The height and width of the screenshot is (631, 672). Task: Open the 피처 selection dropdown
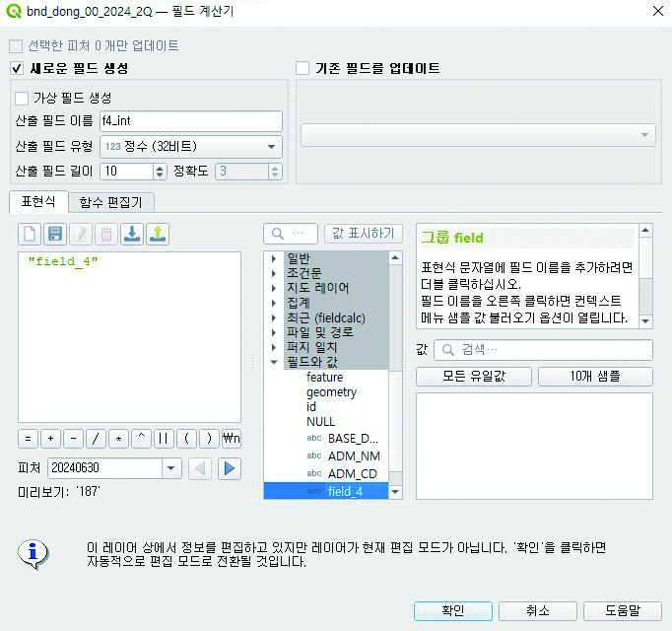pos(171,468)
